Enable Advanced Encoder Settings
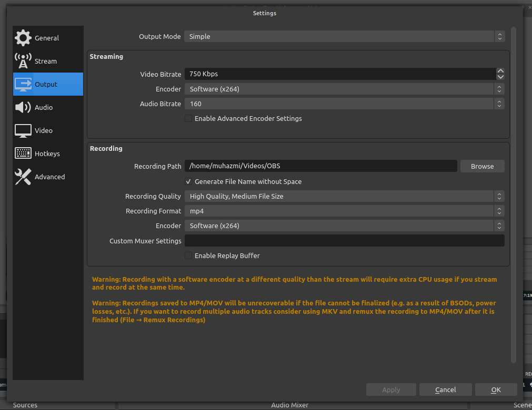This screenshot has width=532, height=410. (188, 118)
